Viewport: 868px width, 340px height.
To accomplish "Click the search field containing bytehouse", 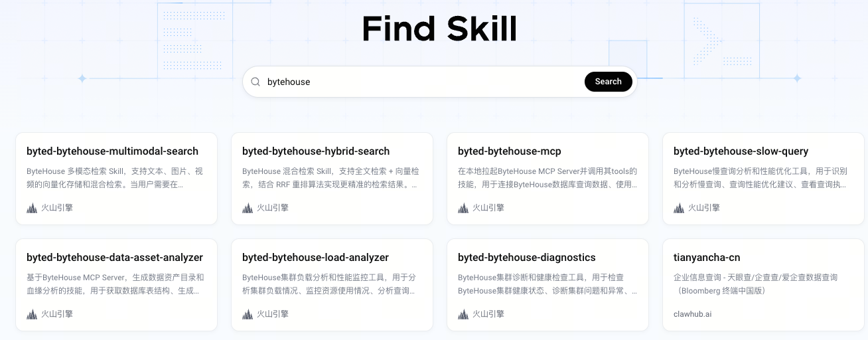I will click(439, 82).
